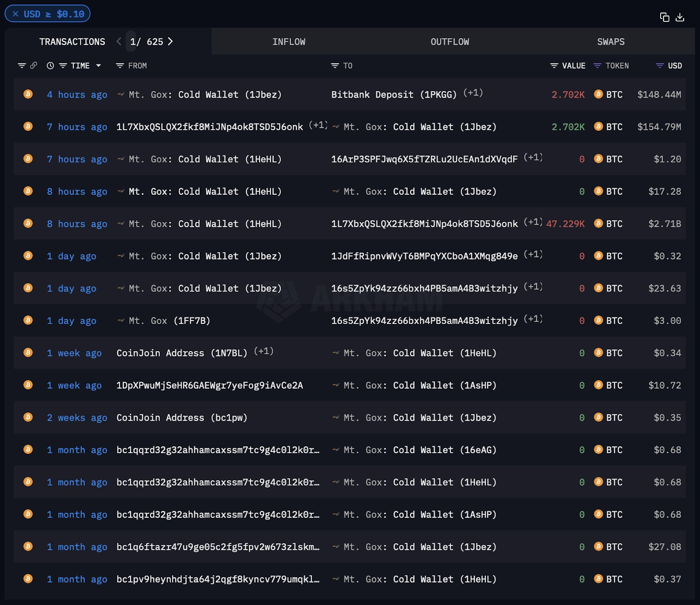
Task: Open address 16ArP3SPFJwq6X5fTZRLu2UcEAn1dXVqdF
Action: (424, 159)
